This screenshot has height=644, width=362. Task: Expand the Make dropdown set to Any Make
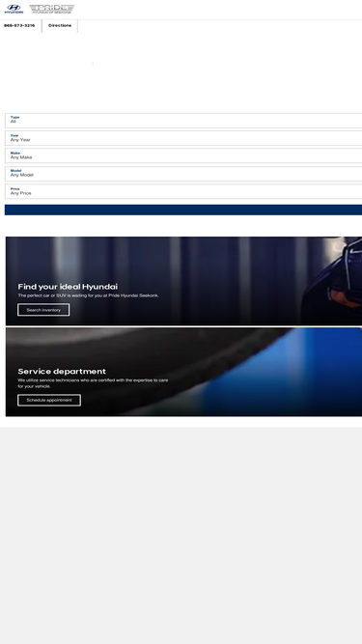pos(183,155)
